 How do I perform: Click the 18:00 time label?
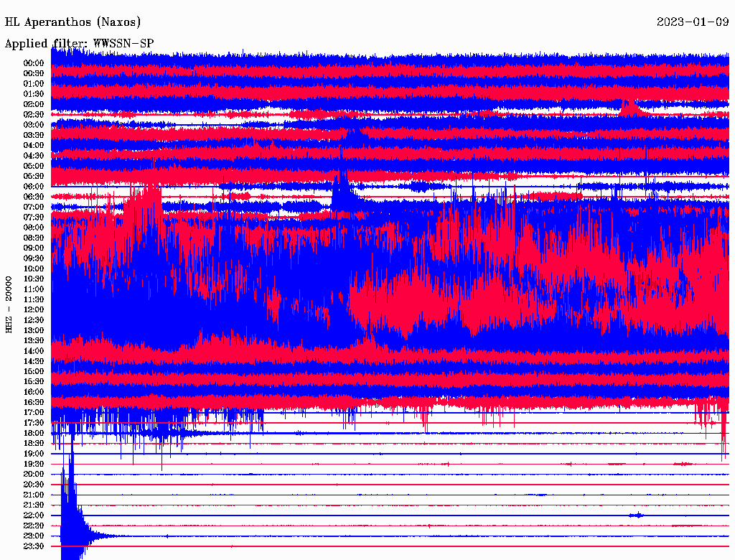pyautogui.click(x=34, y=434)
